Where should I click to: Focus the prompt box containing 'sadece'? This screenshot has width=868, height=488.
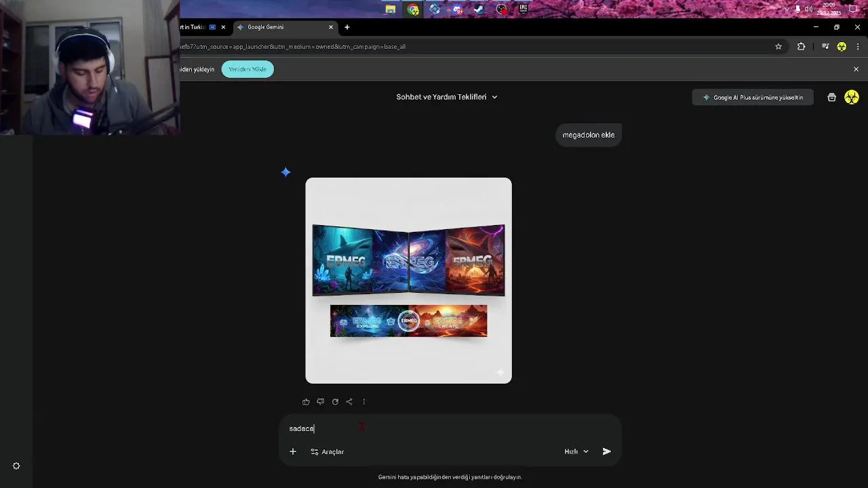[x=450, y=428]
